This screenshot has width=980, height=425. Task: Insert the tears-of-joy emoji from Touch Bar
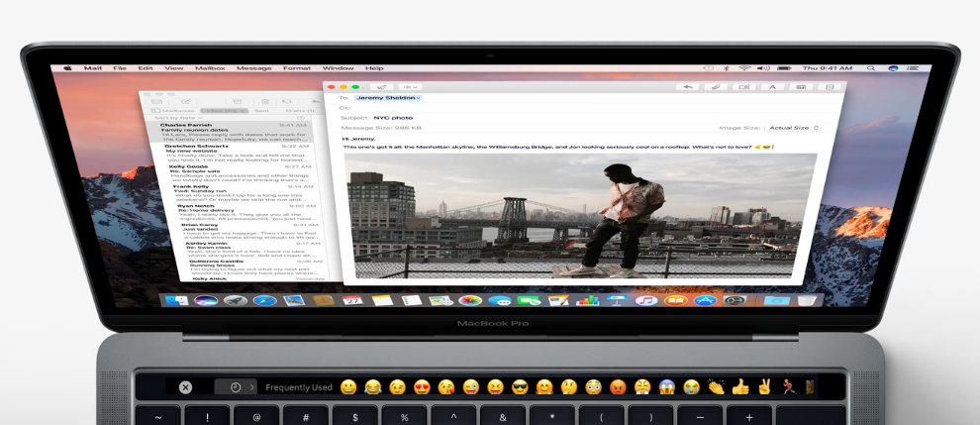(x=373, y=386)
